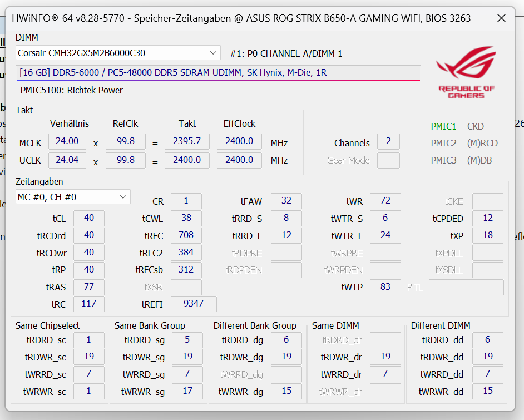Click the UCLK ratio value 24.04
Image resolution: width=524 pixels, height=420 pixels.
67,160
